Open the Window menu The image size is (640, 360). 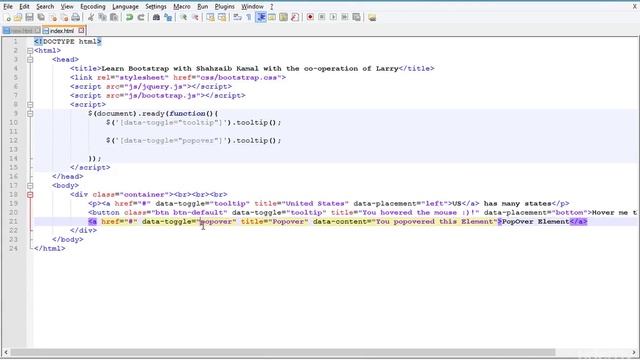[252, 7]
